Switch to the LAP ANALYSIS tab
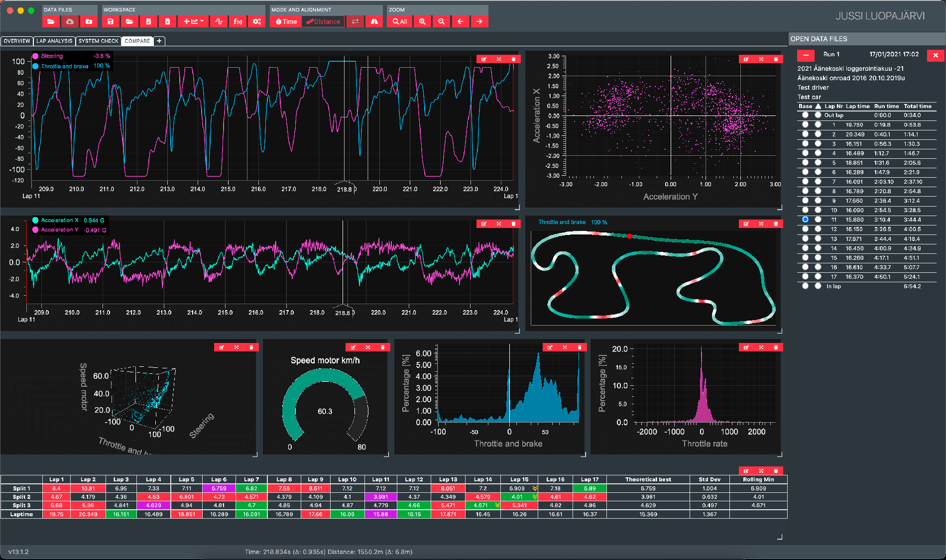The width and height of the screenshot is (946, 560). (x=54, y=41)
